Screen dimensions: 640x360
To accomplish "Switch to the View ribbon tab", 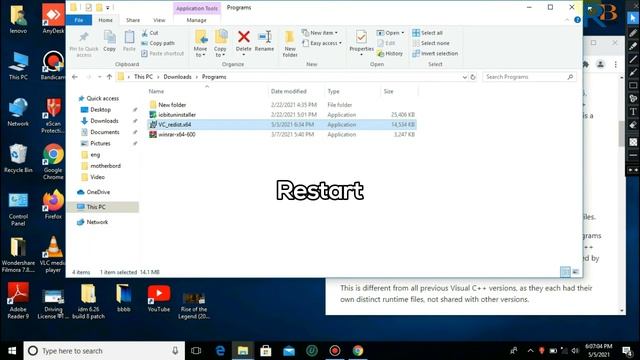I will pyautogui.click(x=159, y=20).
